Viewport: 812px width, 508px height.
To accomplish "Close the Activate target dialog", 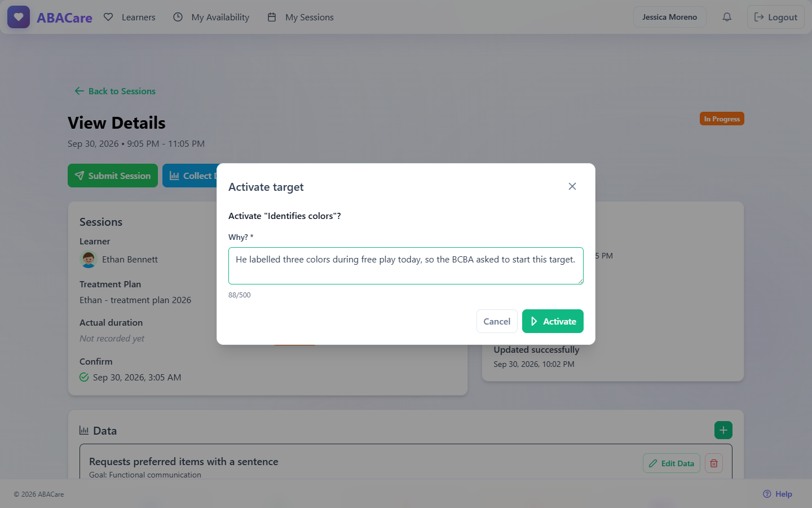I will tap(572, 186).
